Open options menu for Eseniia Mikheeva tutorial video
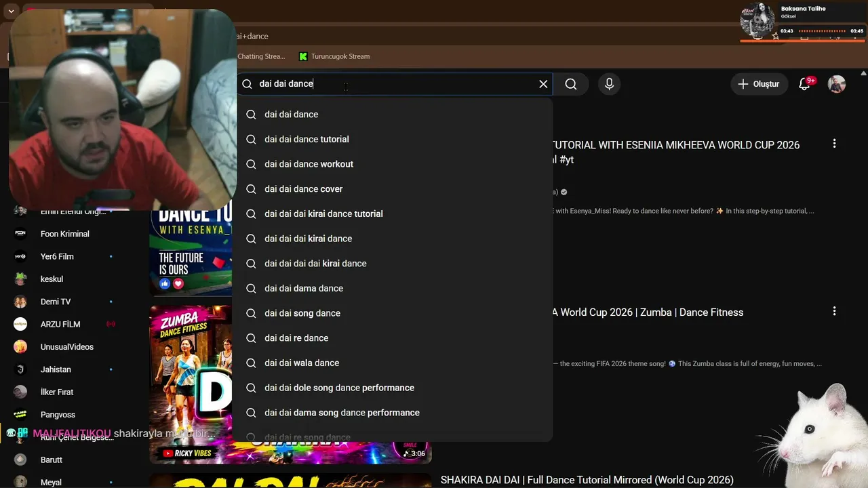This screenshot has height=488, width=868. point(834,144)
